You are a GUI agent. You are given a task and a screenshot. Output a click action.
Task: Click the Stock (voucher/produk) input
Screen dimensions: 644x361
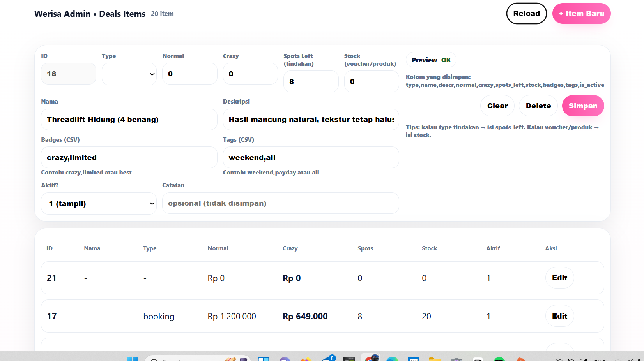(371, 82)
